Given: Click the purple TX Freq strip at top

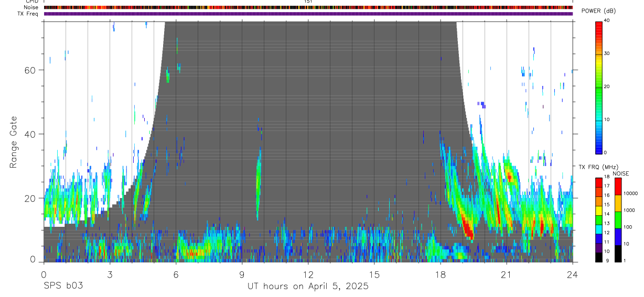Looking at the screenshot, I should 308,14.
